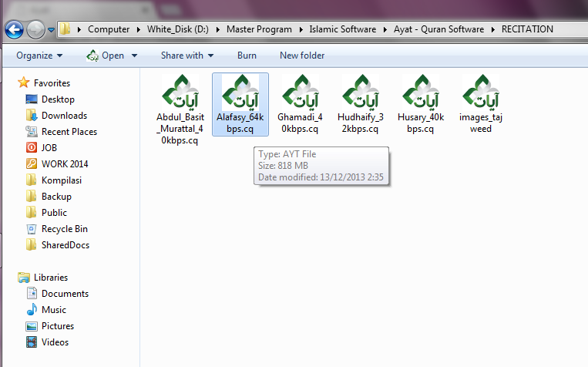The image size is (588, 367).
Task: Open the recent locations dropdown arrow
Action: 51,29
